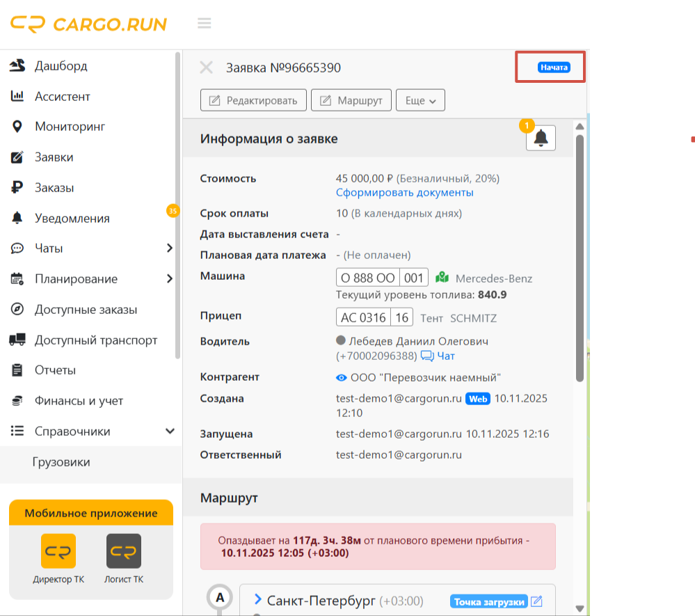Open Чат with the driver
The width and height of the screenshot is (695, 616).
click(x=438, y=356)
